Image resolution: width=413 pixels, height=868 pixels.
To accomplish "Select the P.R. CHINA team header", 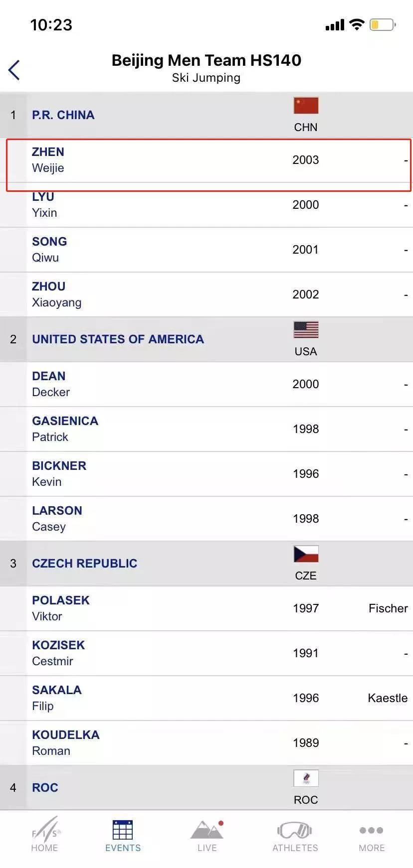I will [x=206, y=115].
